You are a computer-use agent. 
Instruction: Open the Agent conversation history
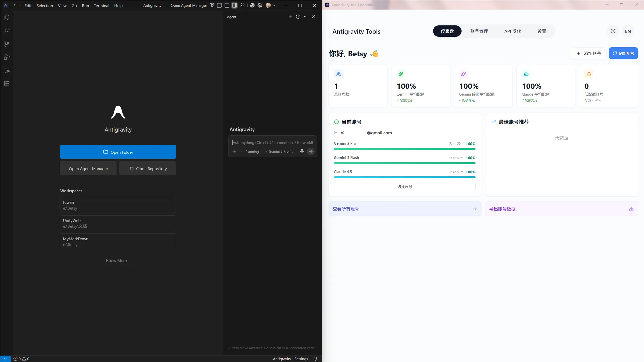tap(298, 17)
